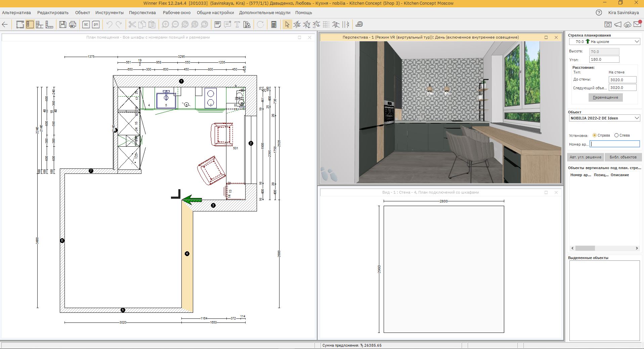
Task: Select the room outline view icon
Action: tap(20, 24)
